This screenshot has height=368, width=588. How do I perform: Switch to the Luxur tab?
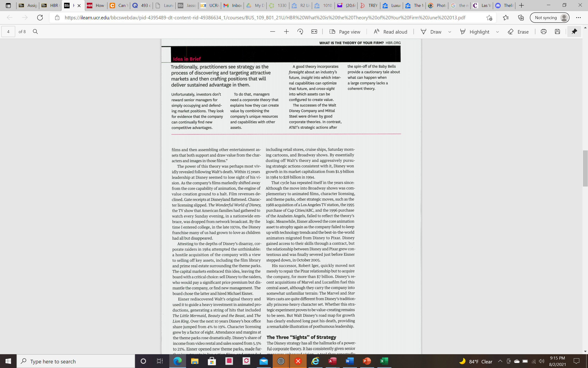coord(392,5)
